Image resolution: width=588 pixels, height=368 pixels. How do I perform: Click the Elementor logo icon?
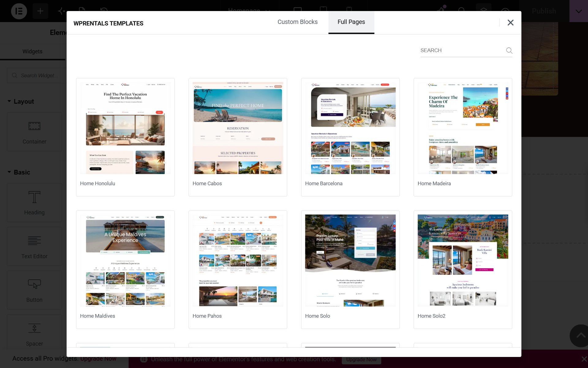19,11
